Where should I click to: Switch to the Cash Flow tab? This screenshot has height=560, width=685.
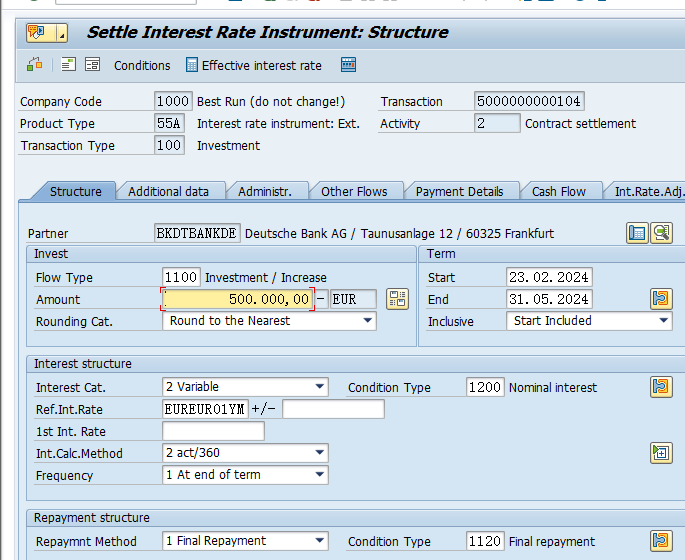click(558, 191)
